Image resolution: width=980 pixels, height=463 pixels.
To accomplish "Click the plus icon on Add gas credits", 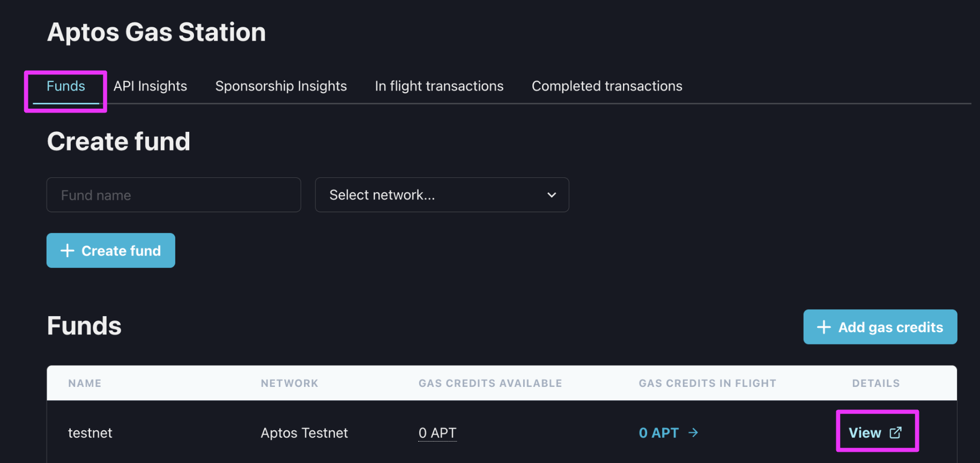I will coord(823,327).
